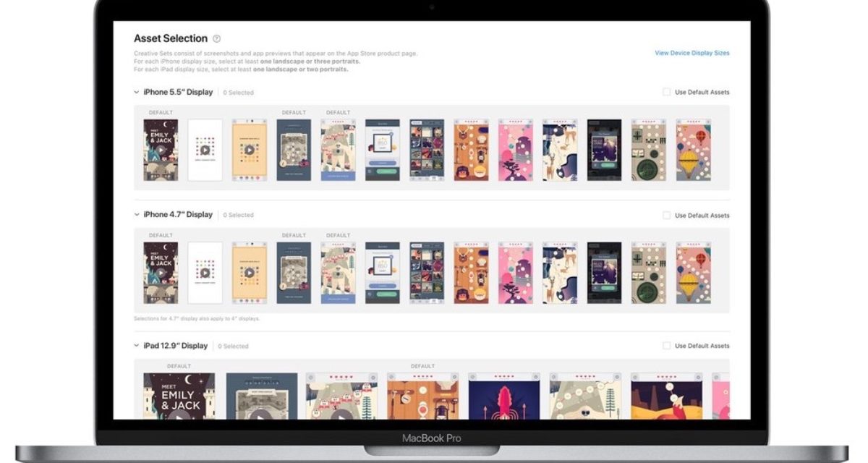
Task: Select the pink tree screenshot in iPhone 4.7" row
Action: (x=515, y=273)
